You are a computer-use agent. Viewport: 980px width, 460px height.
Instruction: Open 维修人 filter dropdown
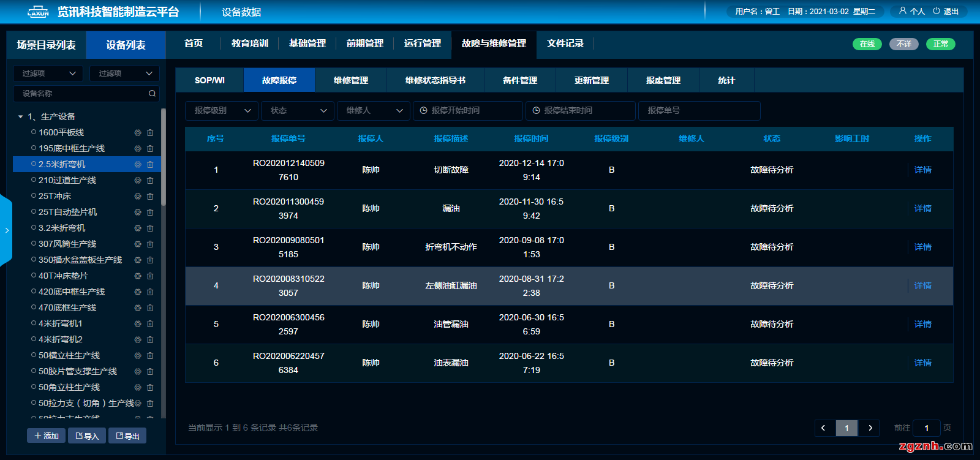(x=374, y=111)
